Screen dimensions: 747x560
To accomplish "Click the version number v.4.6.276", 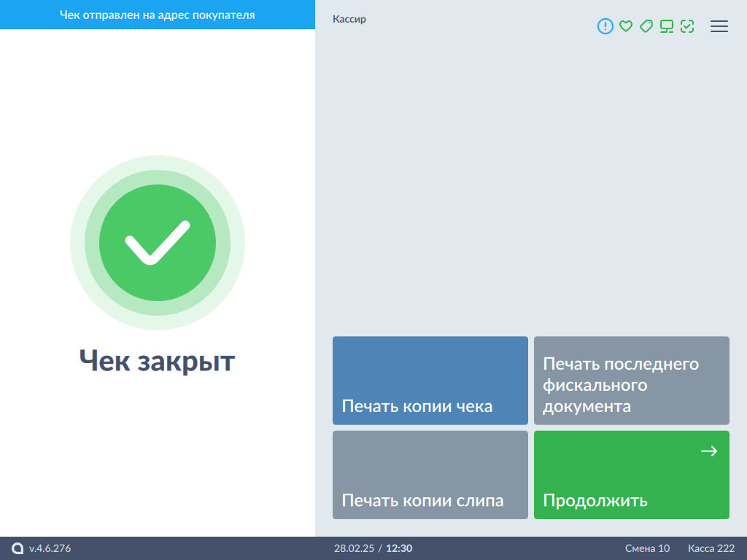I will [x=50, y=548].
